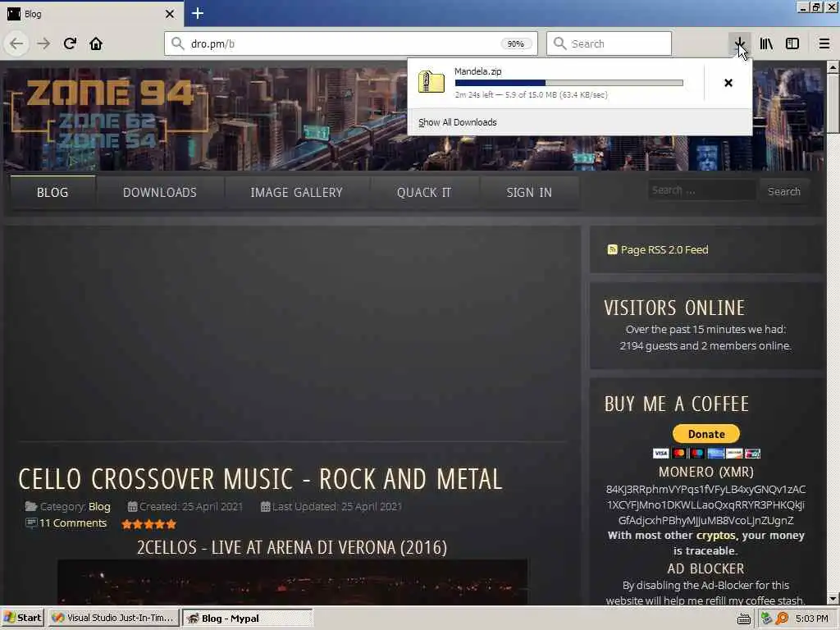Switch to Visual Studio Just-In-Time taskbar window

[x=113, y=619]
